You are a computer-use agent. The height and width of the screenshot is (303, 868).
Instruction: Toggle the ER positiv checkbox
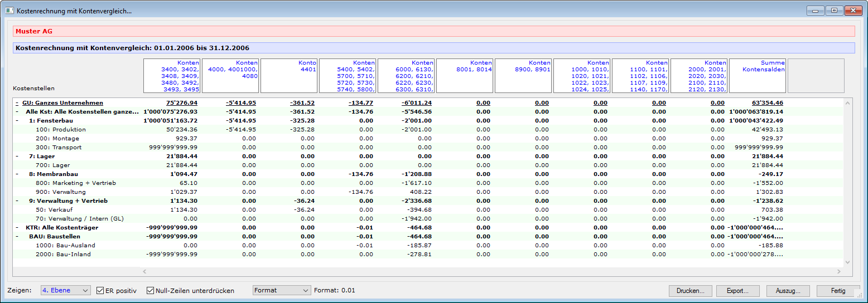pyautogui.click(x=101, y=291)
